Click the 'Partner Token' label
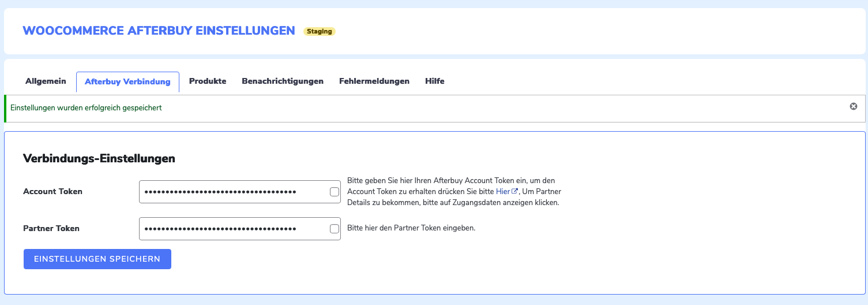The image size is (868, 305). pyautogui.click(x=51, y=228)
